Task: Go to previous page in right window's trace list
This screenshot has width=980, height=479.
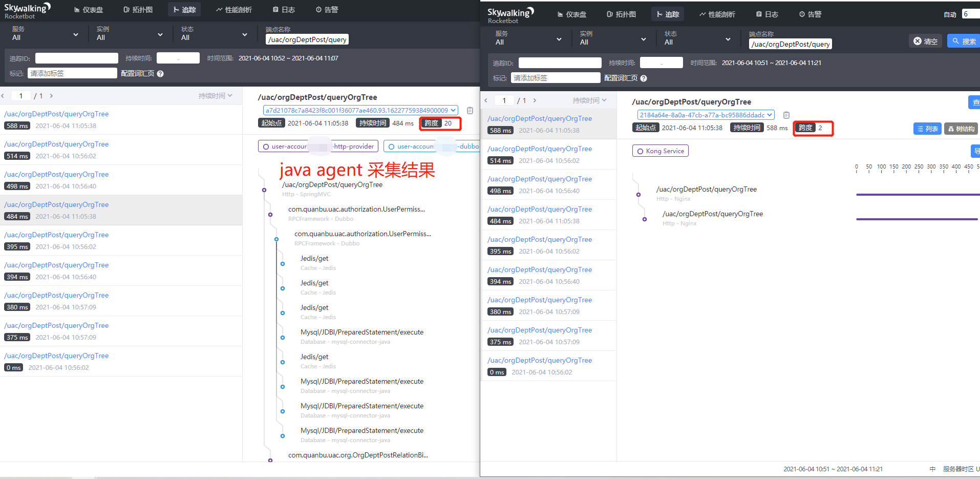Action: point(486,100)
